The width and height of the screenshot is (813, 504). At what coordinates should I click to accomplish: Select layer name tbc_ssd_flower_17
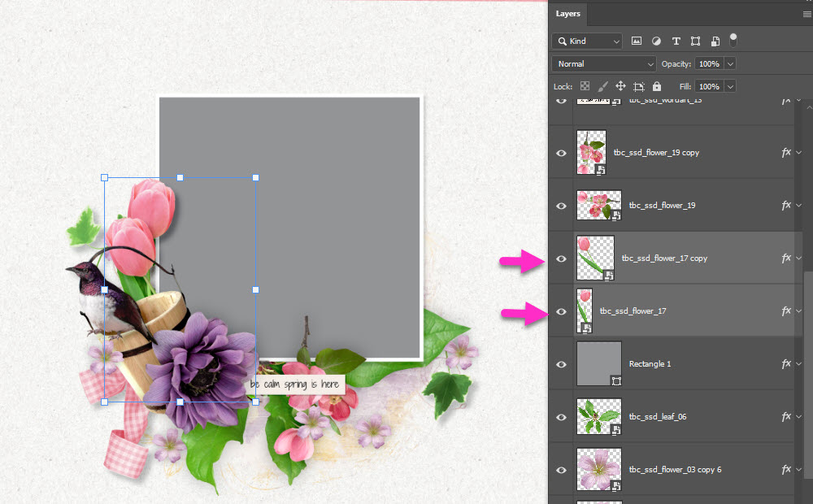point(633,311)
